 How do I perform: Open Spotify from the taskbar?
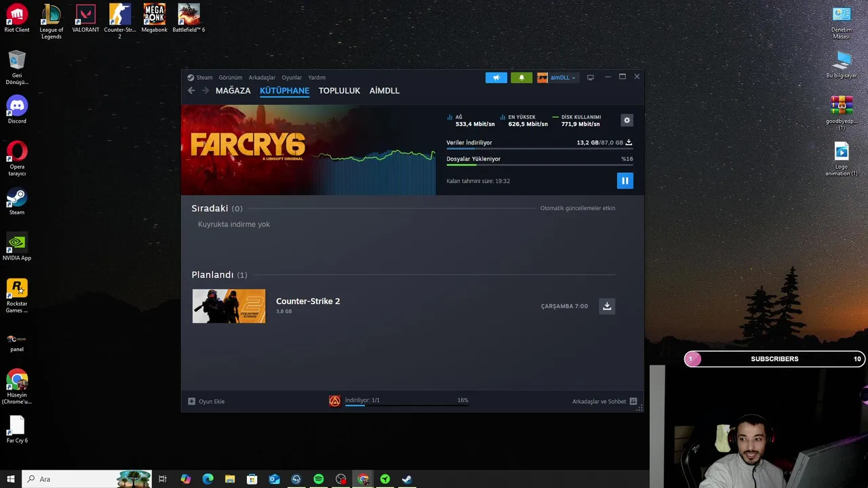click(319, 479)
